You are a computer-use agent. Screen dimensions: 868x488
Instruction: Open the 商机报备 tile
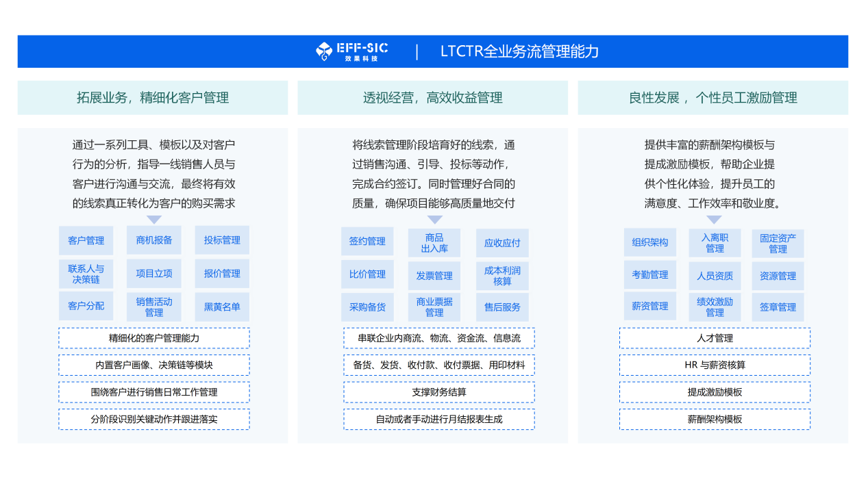154,240
